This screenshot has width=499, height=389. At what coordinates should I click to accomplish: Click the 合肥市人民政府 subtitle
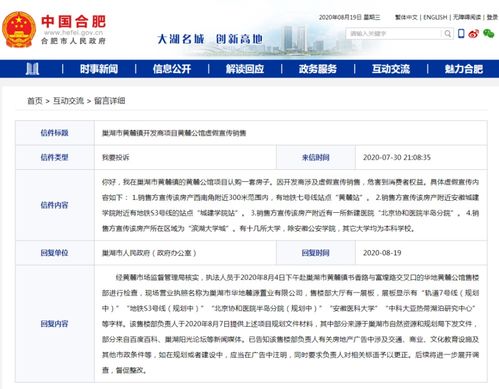pyautogui.click(x=73, y=41)
